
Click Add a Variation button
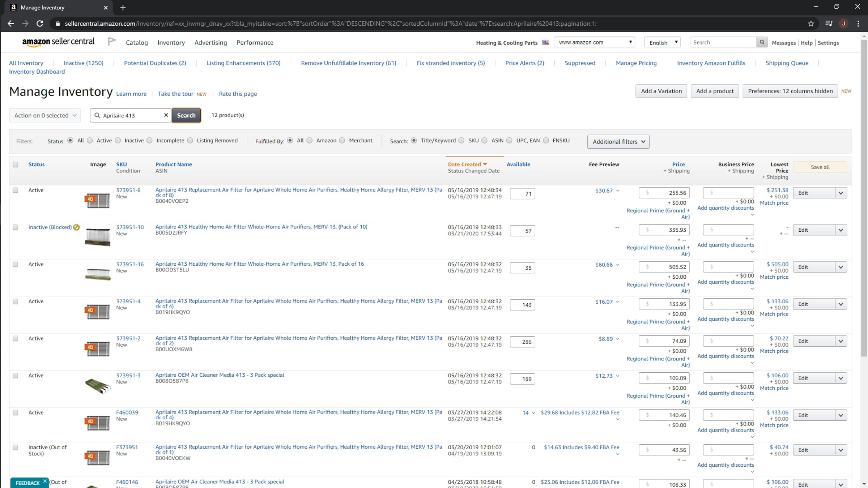[661, 91]
